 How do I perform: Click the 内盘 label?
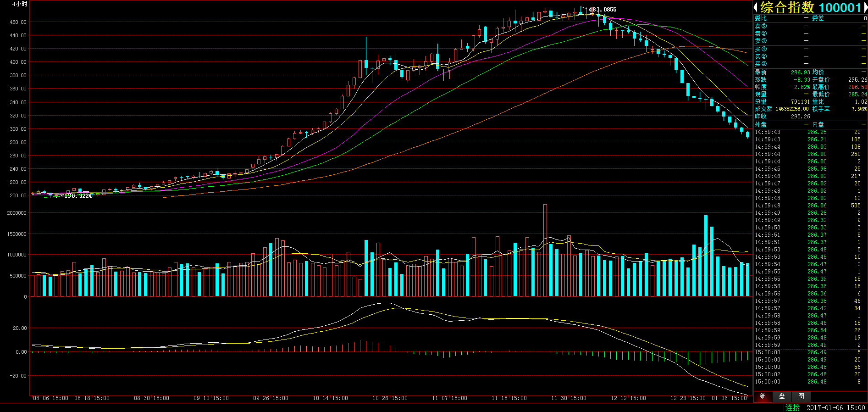(x=818, y=124)
